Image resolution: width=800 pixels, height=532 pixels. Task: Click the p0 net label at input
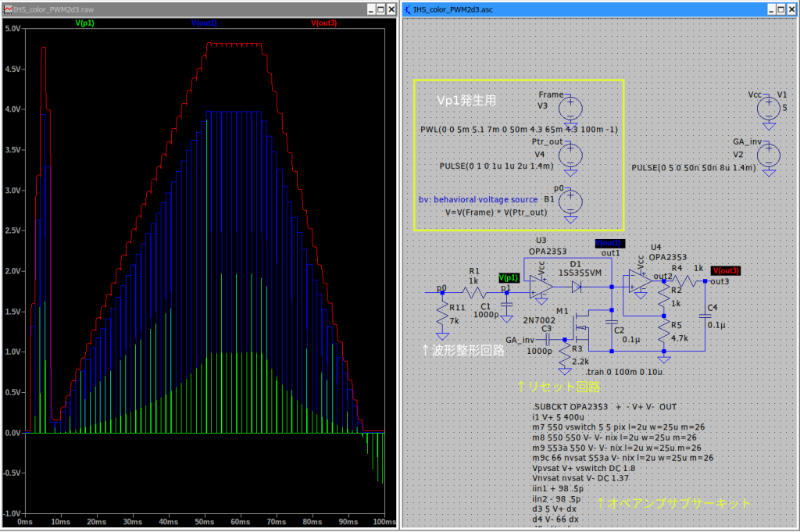click(x=442, y=288)
